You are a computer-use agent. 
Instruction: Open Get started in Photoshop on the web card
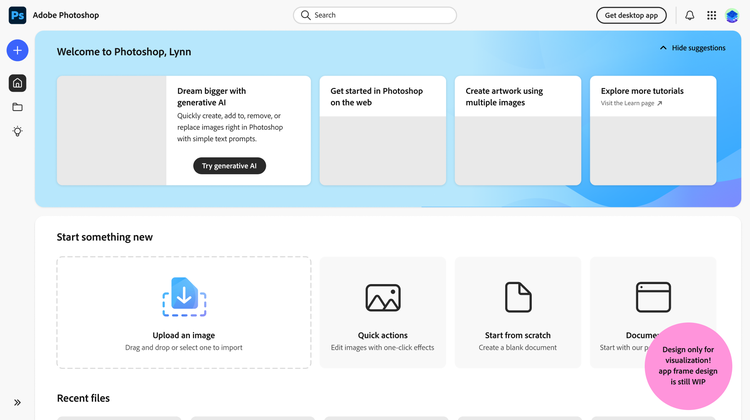(383, 130)
